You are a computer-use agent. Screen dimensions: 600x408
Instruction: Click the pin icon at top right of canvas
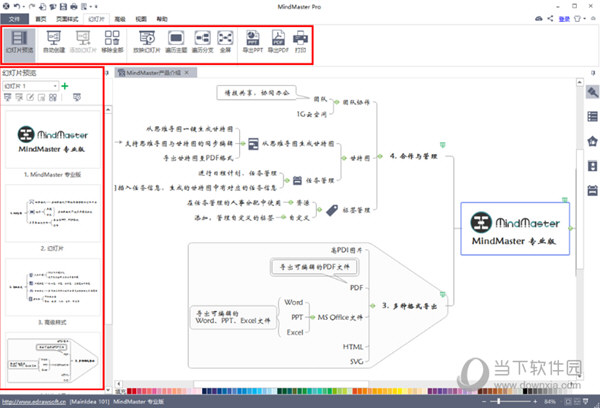pos(593,73)
